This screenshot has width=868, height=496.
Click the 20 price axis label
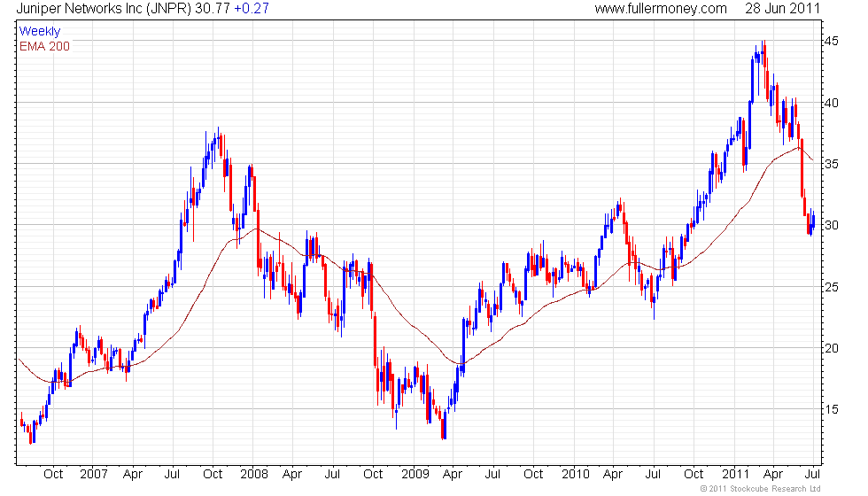832,348
